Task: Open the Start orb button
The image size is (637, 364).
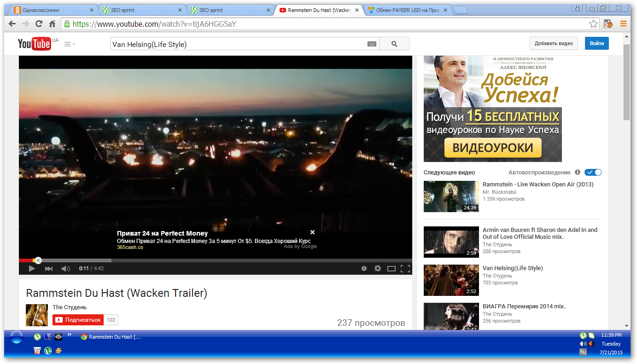Action: [x=16, y=337]
